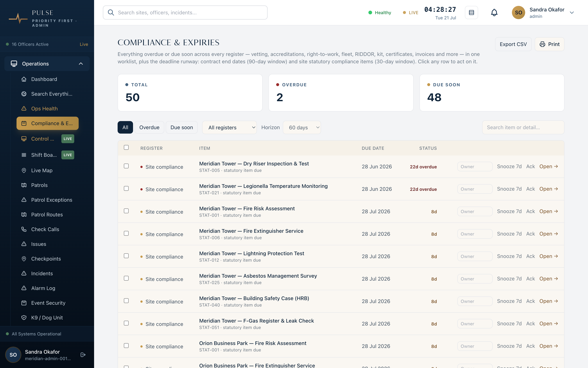Click the Search item or detail field
Image resolution: width=588 pixels, height=368 pixels.
pyautogui.click(x=523, y=127)
